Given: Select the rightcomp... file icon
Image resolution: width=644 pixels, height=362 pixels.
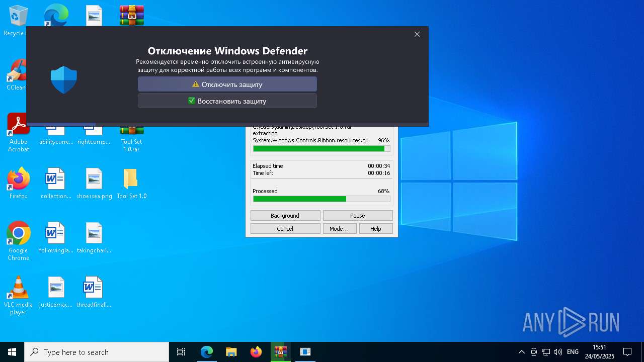Looking at the screenshot, I should pyautogui.click(x=94, y=136).
